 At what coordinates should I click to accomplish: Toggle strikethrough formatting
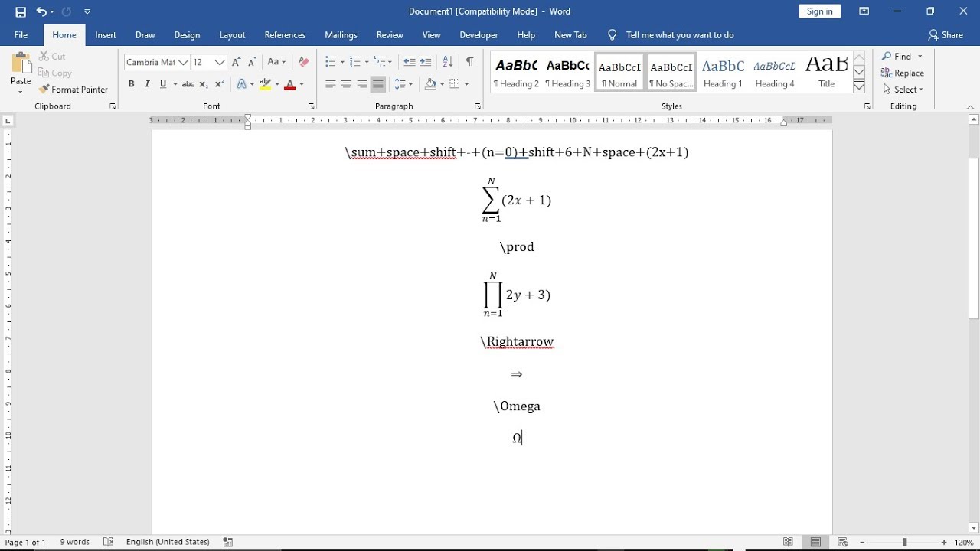coord(188,84)
